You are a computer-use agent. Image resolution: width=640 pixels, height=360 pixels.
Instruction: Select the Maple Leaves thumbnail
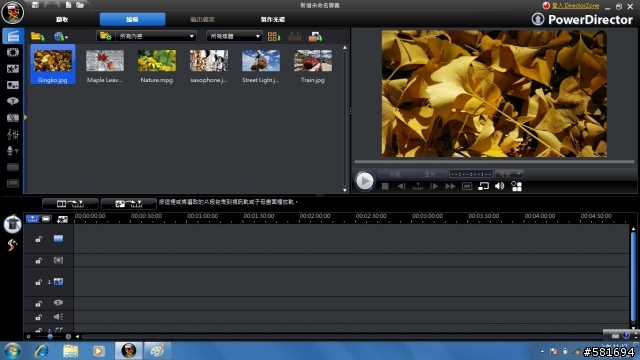(x=104, y=65)
